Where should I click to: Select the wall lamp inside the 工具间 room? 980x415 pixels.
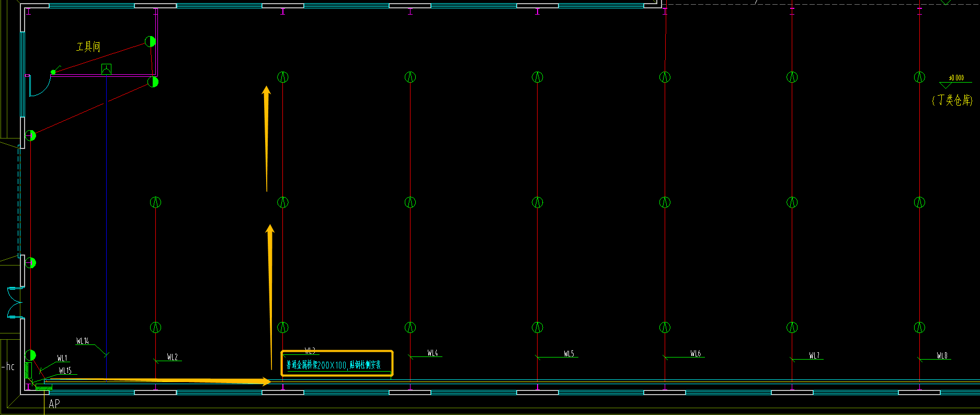point(150,41)
